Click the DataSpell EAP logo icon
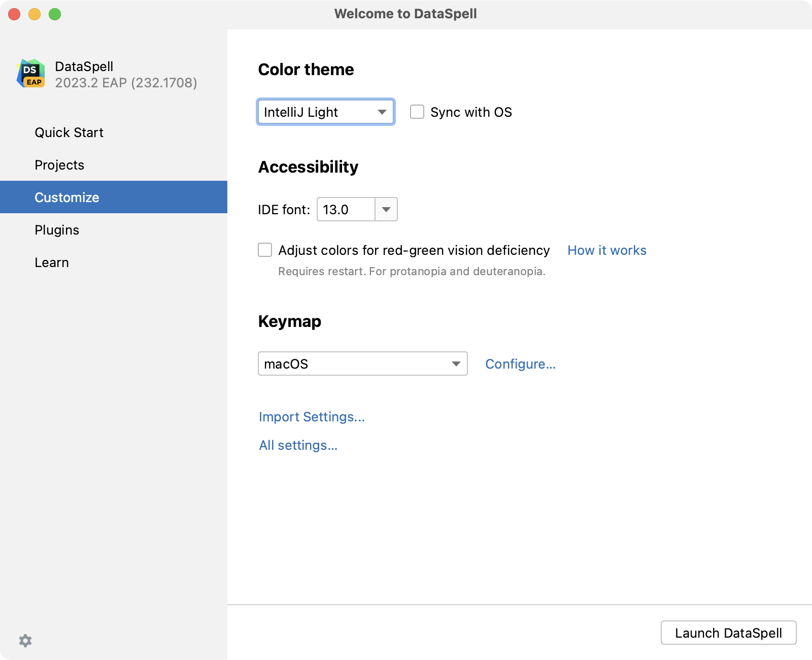Image resolution: width=812 pixels, height=660 pixels. [31, 74]
